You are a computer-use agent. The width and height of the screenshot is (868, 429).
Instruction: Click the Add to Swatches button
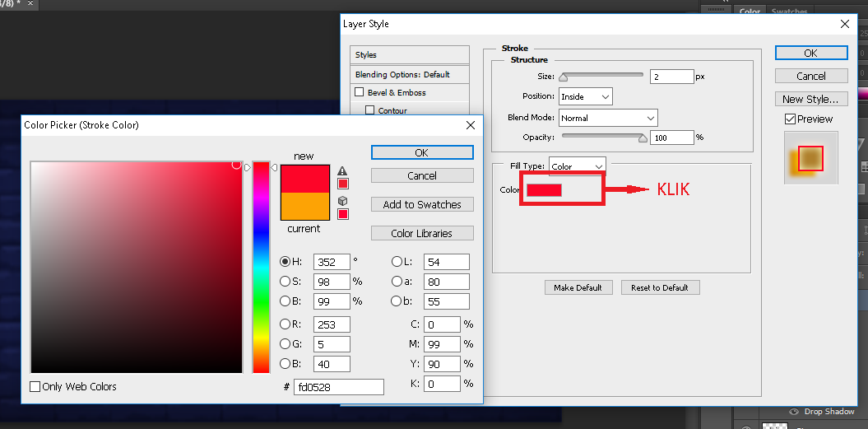pos(422,204)
